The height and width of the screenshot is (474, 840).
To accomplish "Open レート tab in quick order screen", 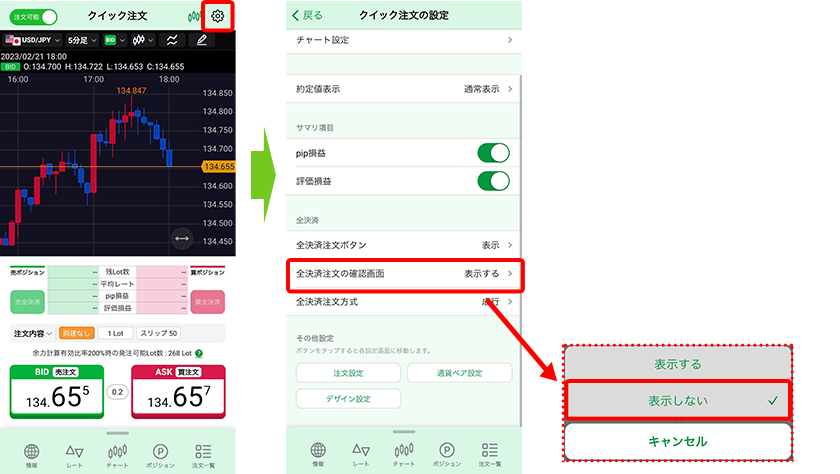I will coord(74,456).
